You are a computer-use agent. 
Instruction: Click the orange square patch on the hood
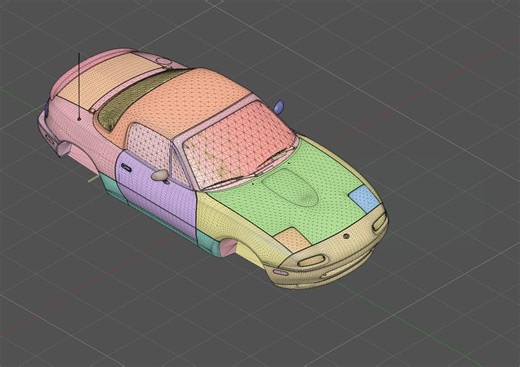point(292,239)
